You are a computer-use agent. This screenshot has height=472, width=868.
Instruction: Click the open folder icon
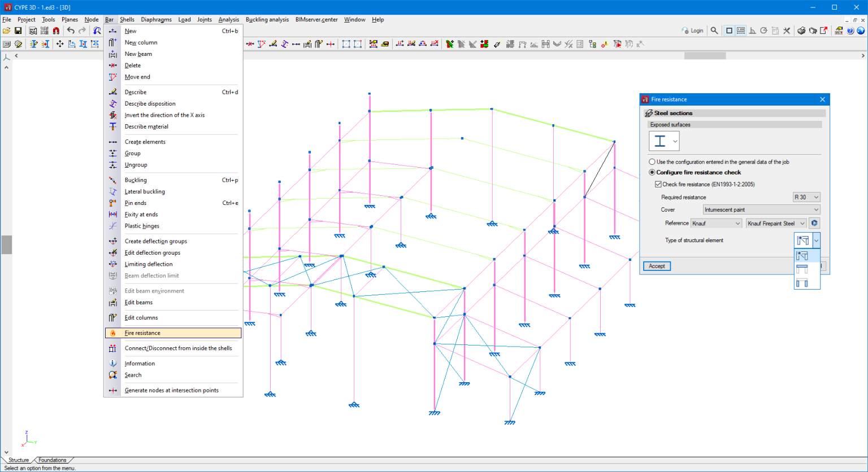(x=7, y=30)
